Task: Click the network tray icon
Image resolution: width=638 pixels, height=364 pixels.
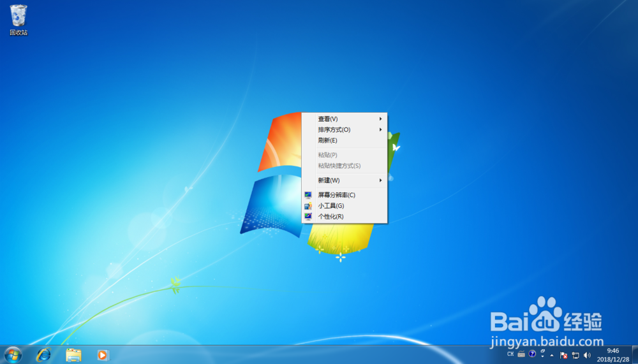Action: 575,355
